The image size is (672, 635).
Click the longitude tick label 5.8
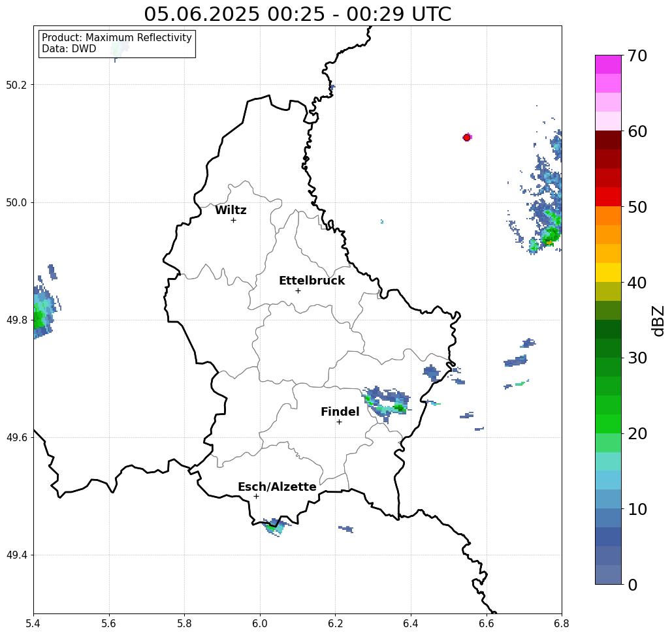click(x=184, y=623)
